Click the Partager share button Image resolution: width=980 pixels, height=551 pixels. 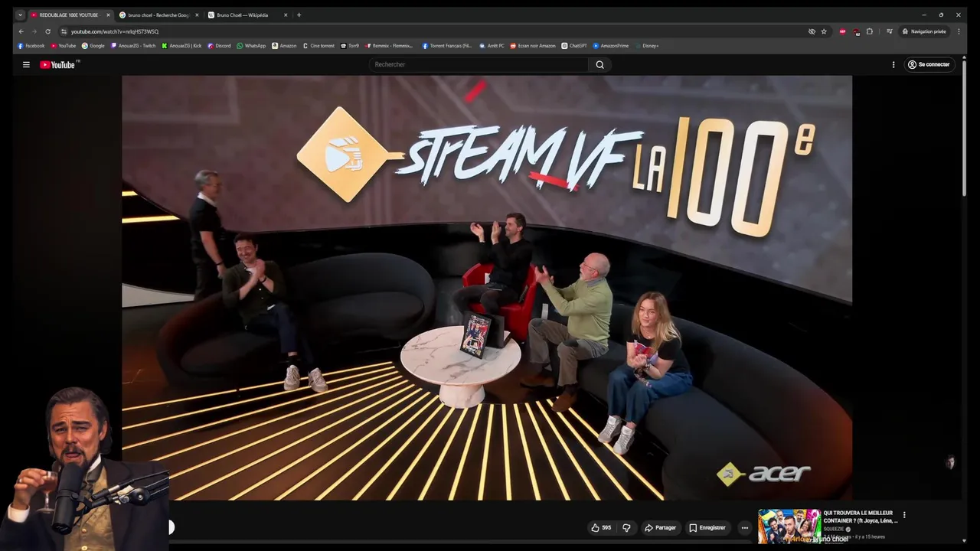660,528
